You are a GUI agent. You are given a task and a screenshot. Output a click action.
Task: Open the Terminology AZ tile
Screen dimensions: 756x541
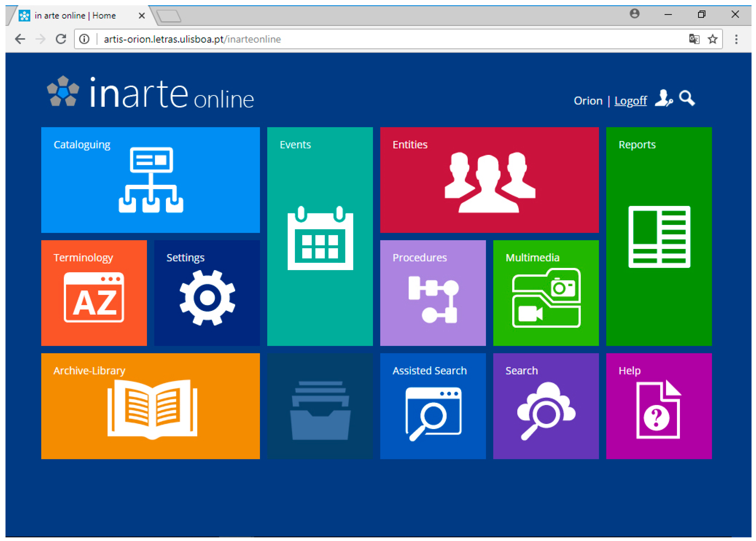point(93,293)
